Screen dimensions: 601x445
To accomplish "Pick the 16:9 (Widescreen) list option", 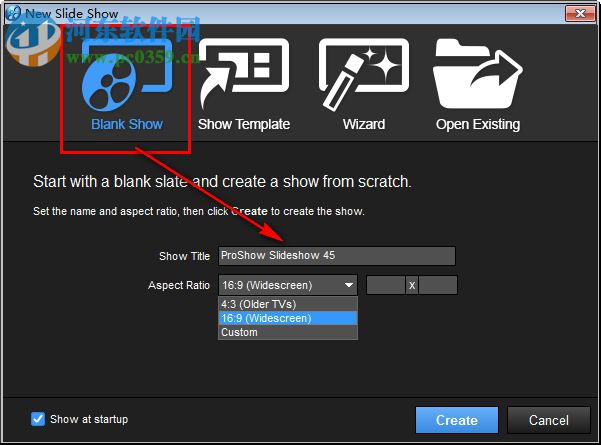I will click(288, 318).
